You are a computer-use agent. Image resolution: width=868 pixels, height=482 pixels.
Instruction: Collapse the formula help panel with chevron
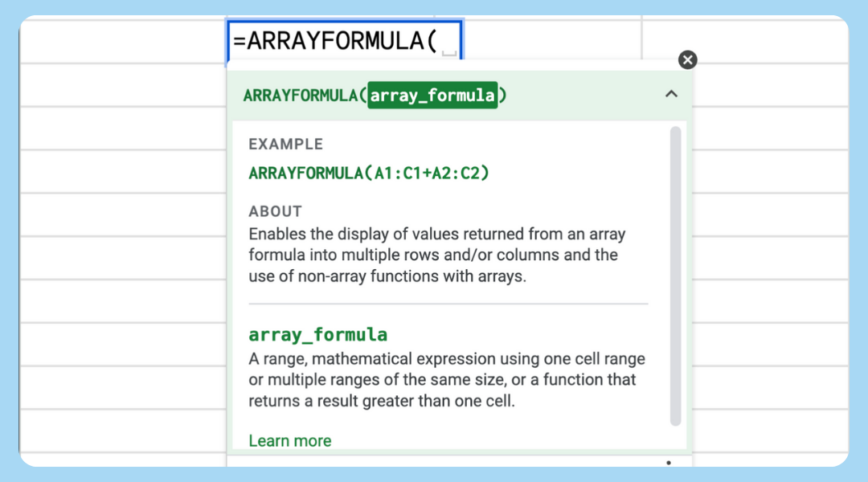coord(671,94)
